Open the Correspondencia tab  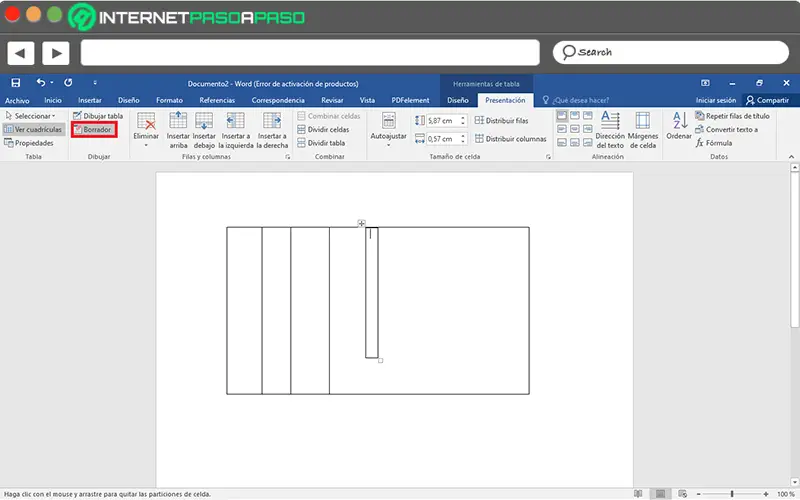pyautogui.click(x=278, y=100)
